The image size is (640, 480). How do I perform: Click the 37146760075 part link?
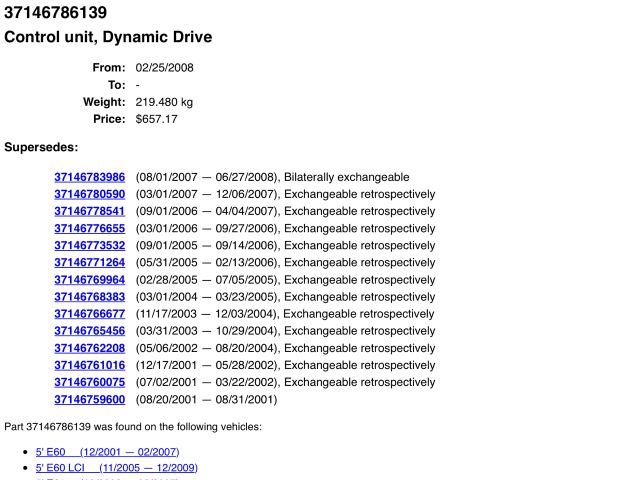click(90, 382)
